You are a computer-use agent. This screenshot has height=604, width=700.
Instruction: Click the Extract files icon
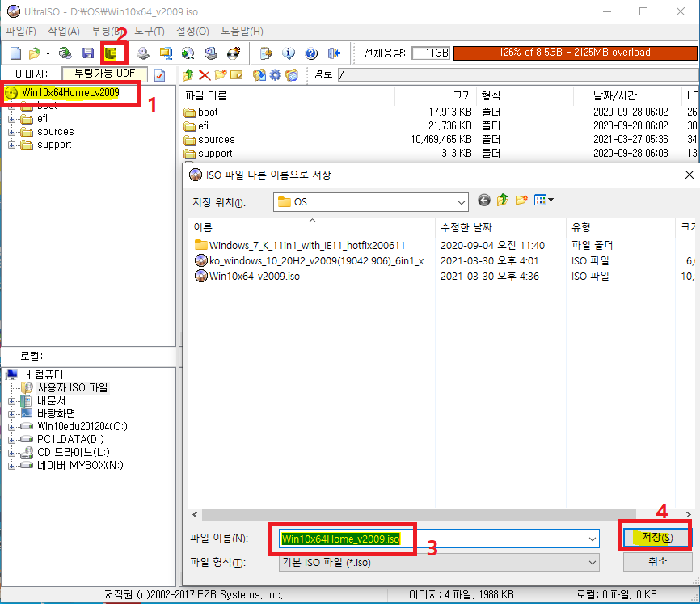259,75
